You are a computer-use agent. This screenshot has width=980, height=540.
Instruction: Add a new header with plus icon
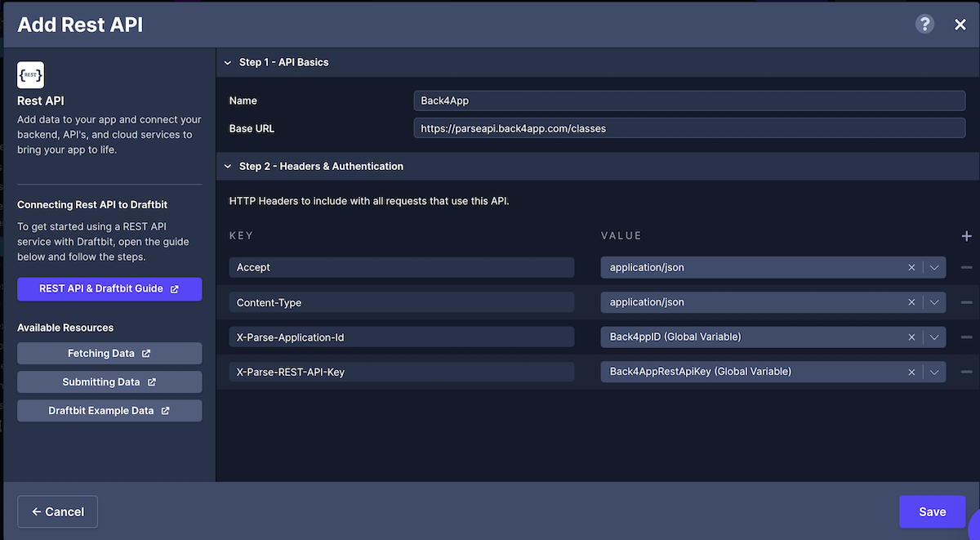(x=967, y=235)
